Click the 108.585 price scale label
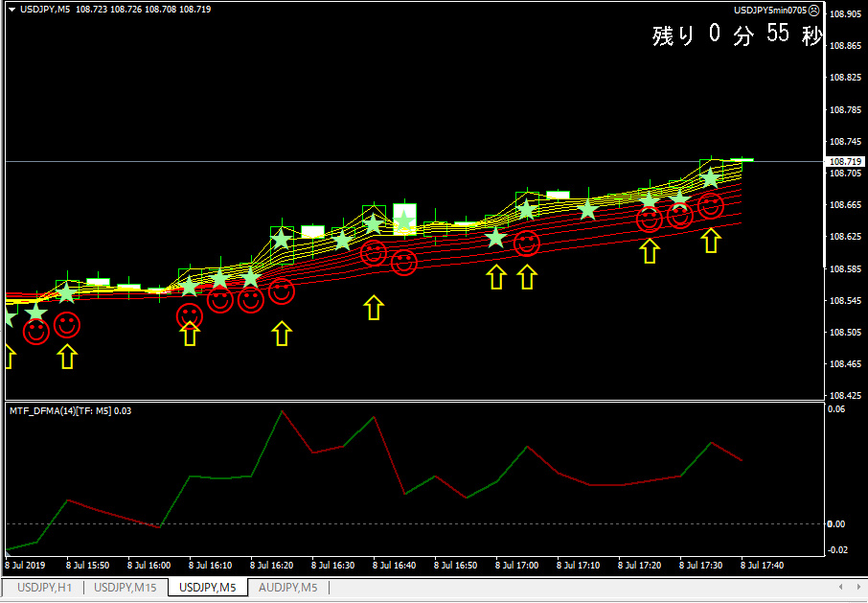 pyautogui.click(x=846, y=269)
